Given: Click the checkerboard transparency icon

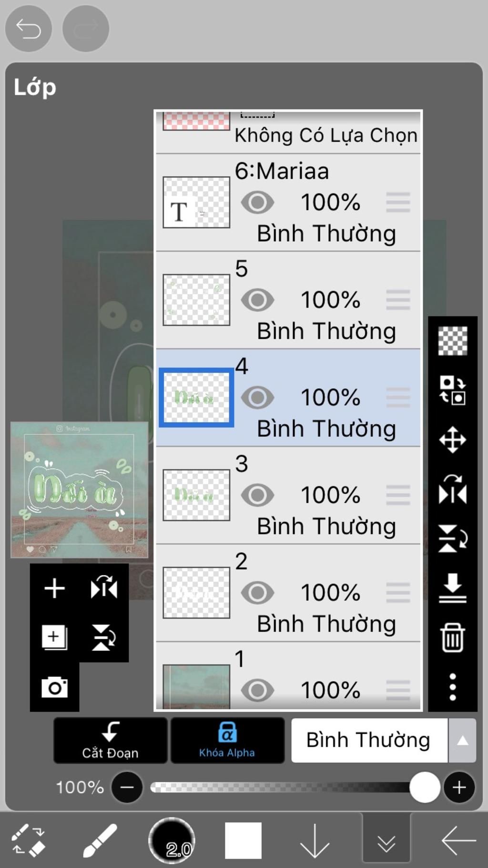Looking at the screenshot, I should 452,340.
